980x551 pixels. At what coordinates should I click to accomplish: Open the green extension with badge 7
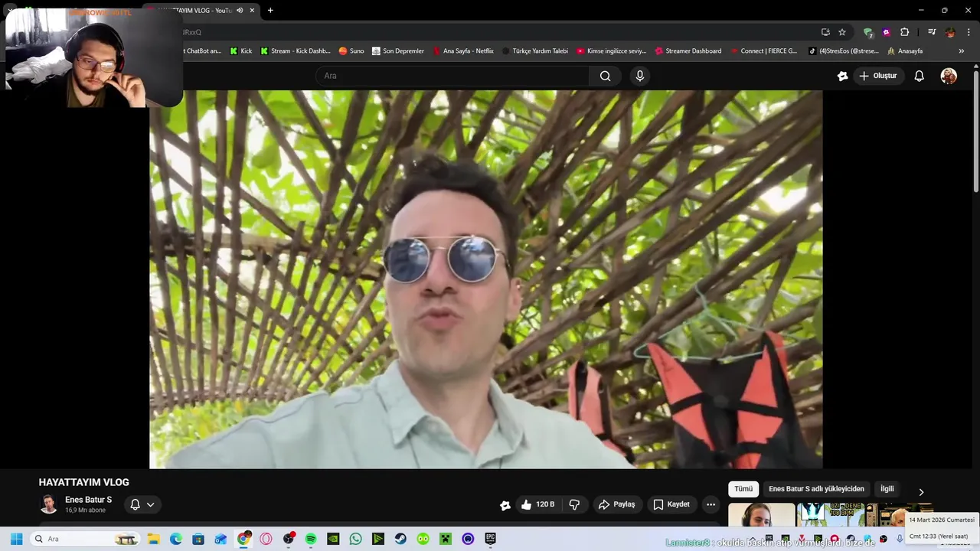[x=867, y=32]
